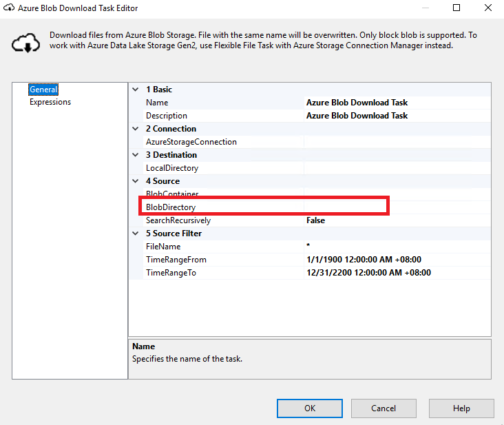Maximize the Task Editor window
The image size is (504, 425).
pos(456,8)
